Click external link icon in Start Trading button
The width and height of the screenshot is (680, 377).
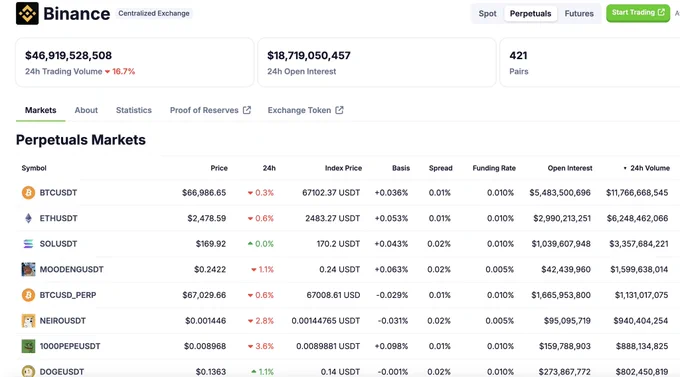click(x=661, y=12)
